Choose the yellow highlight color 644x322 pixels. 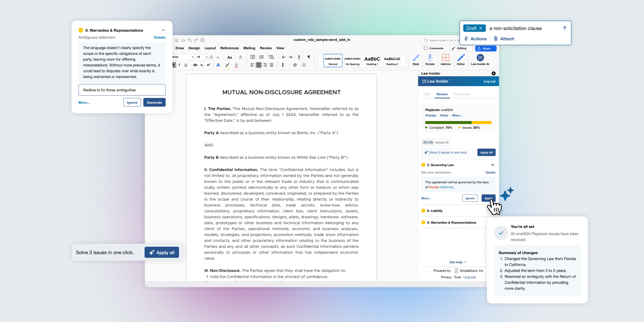227,65
